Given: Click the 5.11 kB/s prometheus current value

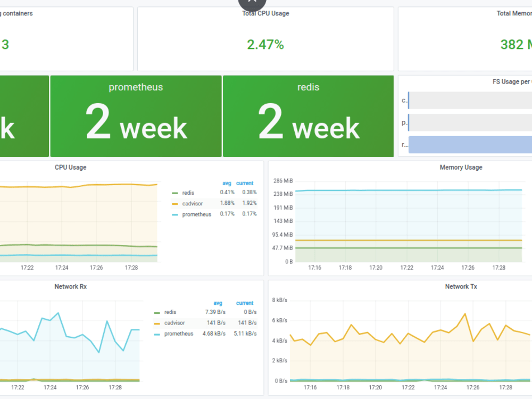Looking at the screenshot, I should click(245, 334).
